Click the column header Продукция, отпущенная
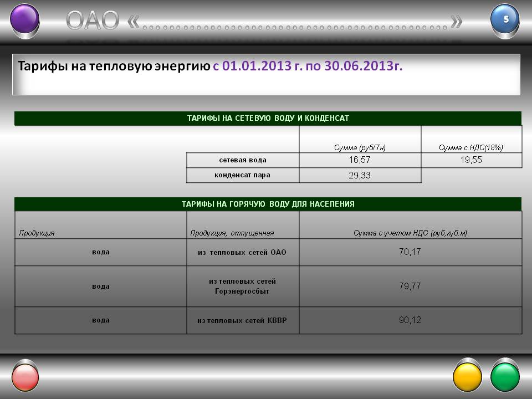The width and height of the screenshot is (532, 399). tap(232, 233)
